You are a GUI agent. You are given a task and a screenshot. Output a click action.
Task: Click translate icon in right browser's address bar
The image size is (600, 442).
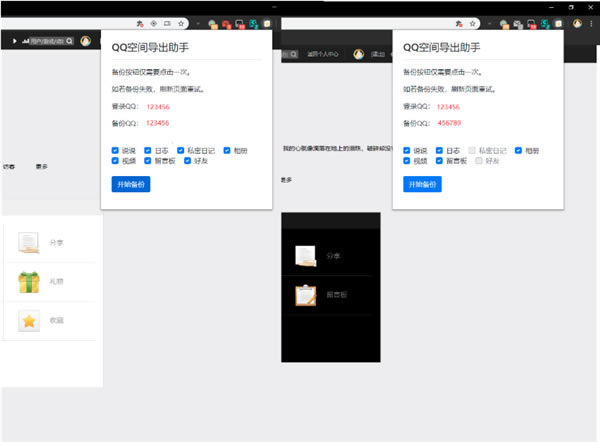[459, 24]
